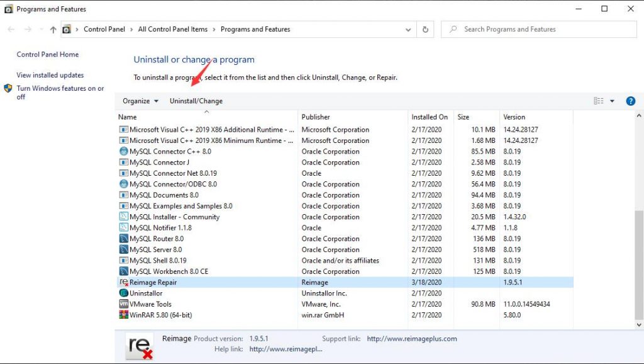Click the WinRAR 5.80 program icon

(124, 315)
